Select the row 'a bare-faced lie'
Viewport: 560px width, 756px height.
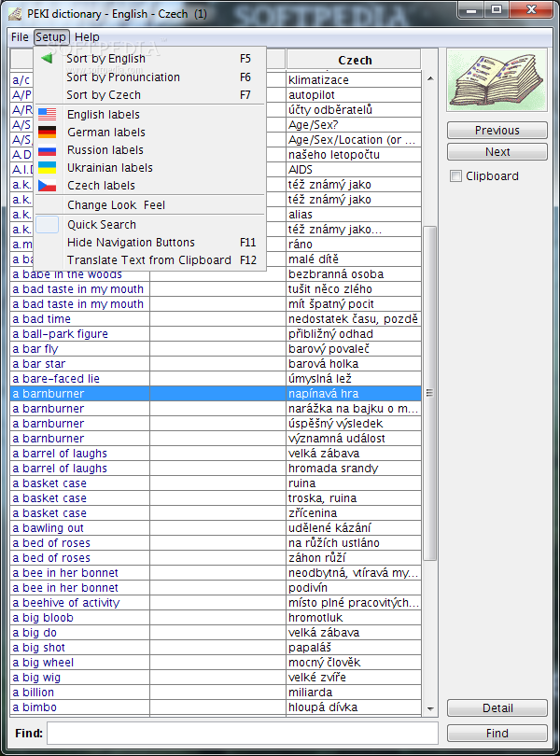(216, 379)
